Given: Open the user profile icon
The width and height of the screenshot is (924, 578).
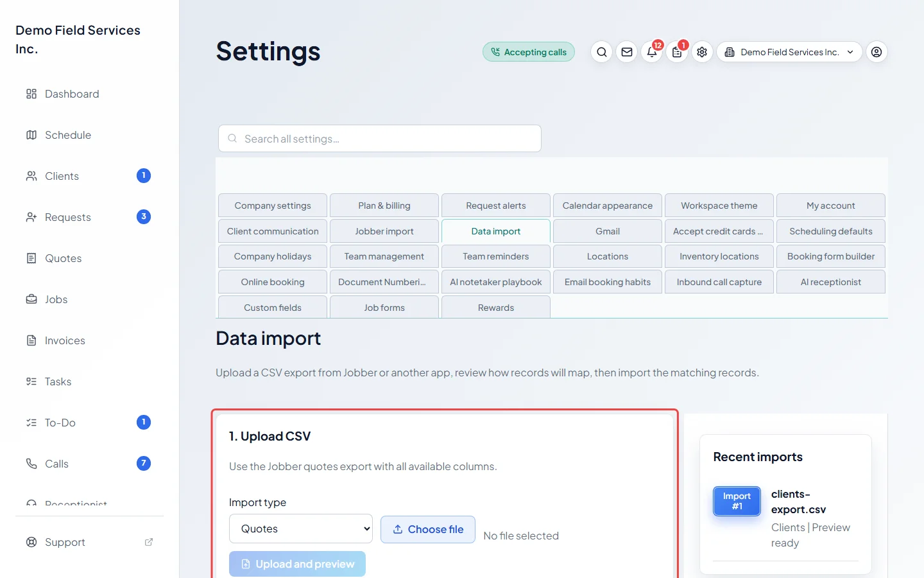Looking at the screenshot, I should pos(877,52).
